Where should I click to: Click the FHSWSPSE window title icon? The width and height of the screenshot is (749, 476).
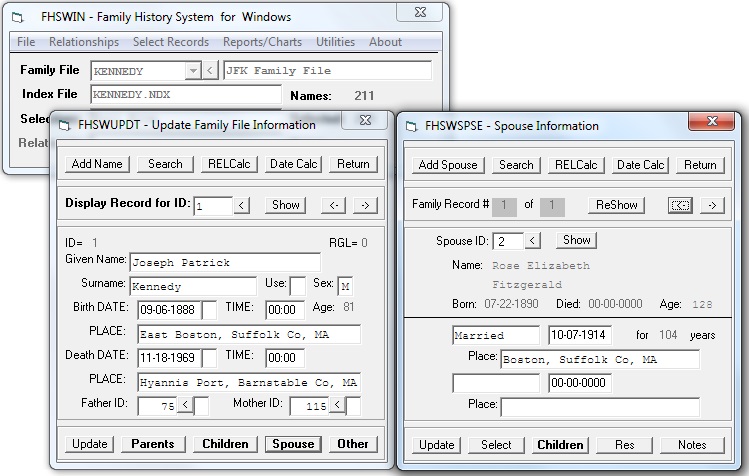tap(411, 127)
